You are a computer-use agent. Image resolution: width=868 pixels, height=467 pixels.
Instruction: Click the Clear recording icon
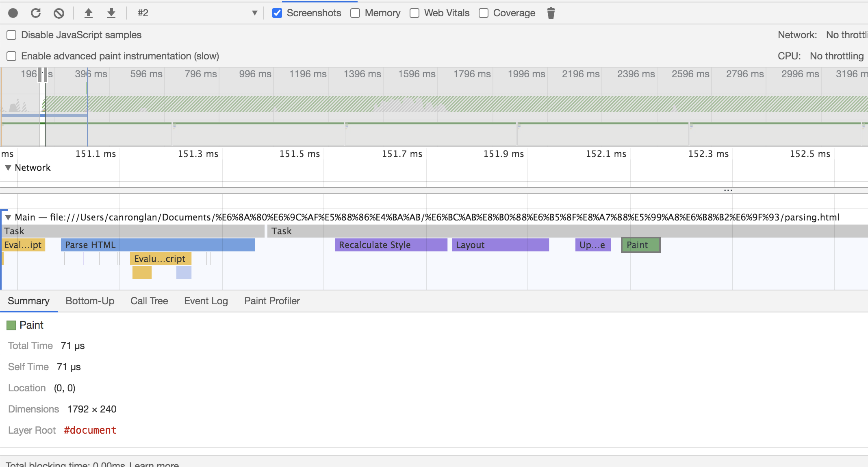(x=59, y=13)
